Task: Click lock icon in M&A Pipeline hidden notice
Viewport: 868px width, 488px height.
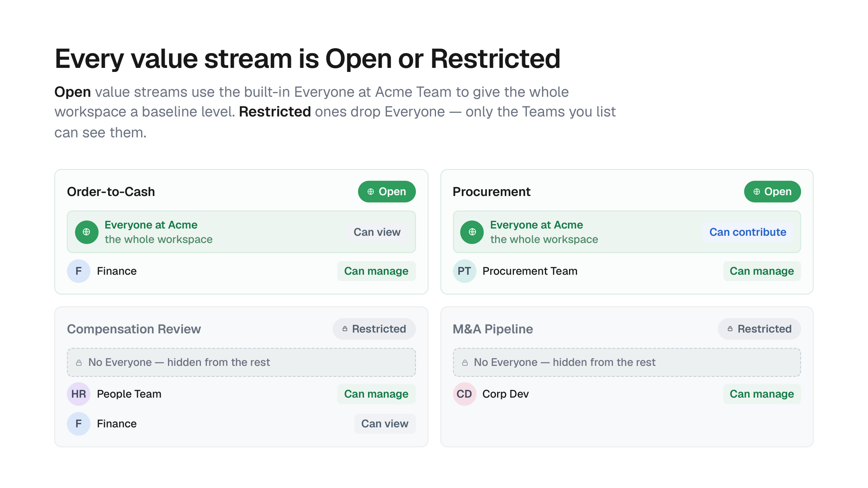Action: point(465,363)
